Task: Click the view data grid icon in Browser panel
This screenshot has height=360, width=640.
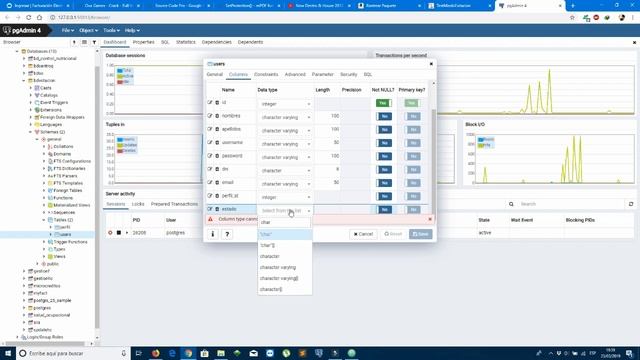Action: point(84,42)
